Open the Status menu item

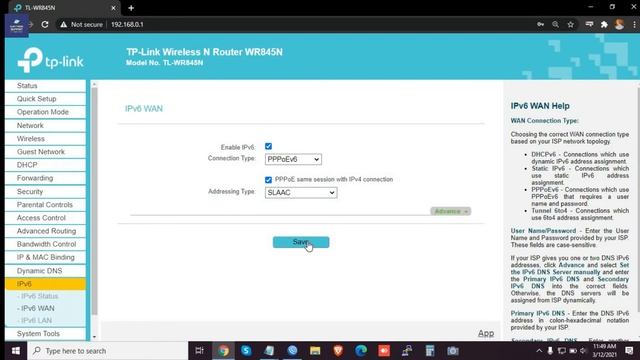(45, 86)
